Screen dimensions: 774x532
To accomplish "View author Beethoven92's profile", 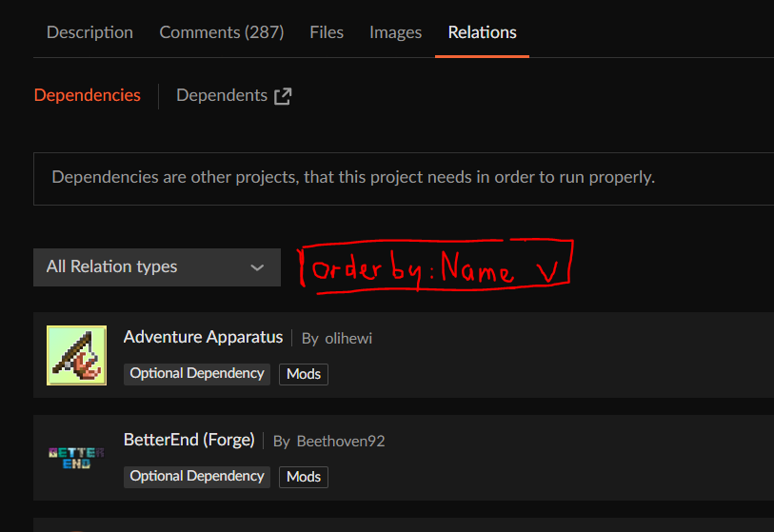I will coord(340,441).
